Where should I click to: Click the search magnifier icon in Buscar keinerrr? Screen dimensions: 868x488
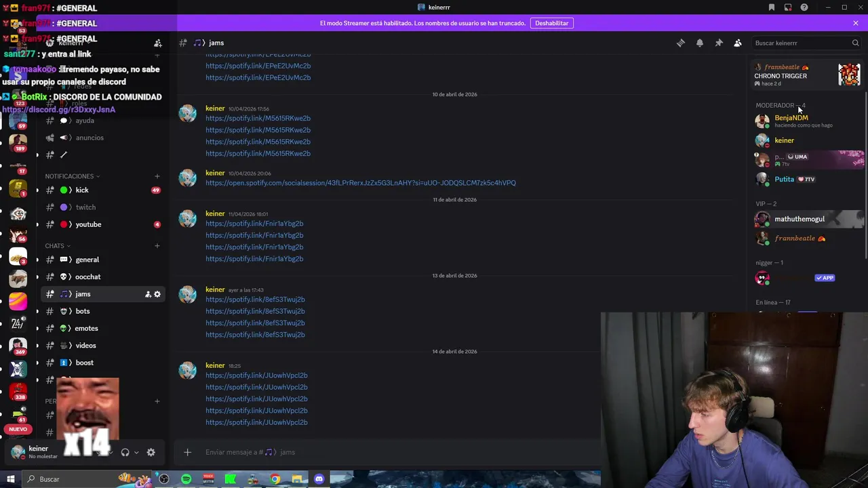(x=855, y=43)
